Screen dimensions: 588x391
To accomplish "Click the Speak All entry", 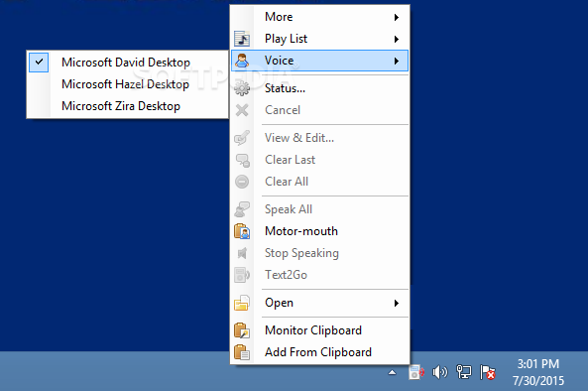I will [320, 209].
